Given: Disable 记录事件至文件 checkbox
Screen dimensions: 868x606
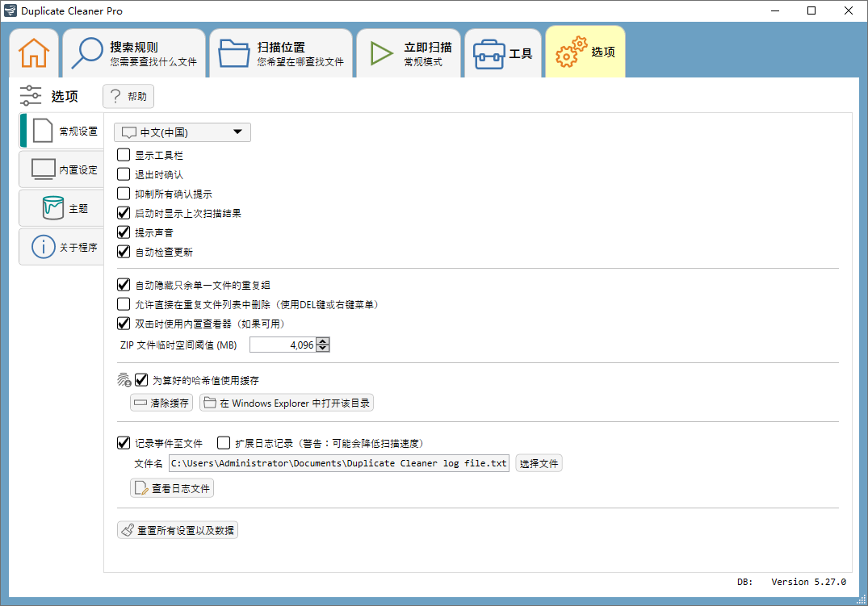Looking at the screenshot, I should point(124,443).
